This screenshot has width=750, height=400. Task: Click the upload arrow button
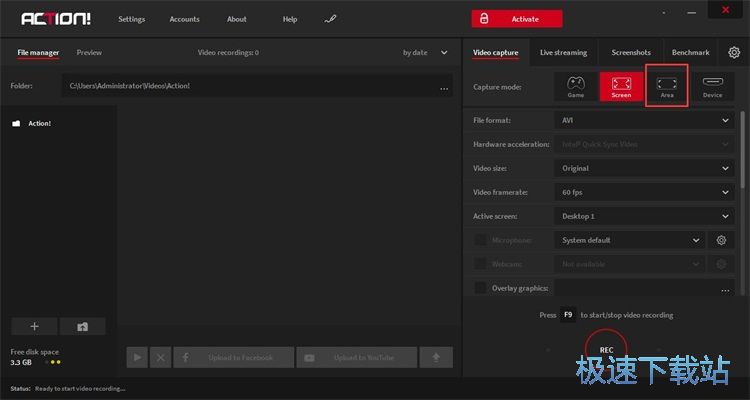click(x=436, y=357)
